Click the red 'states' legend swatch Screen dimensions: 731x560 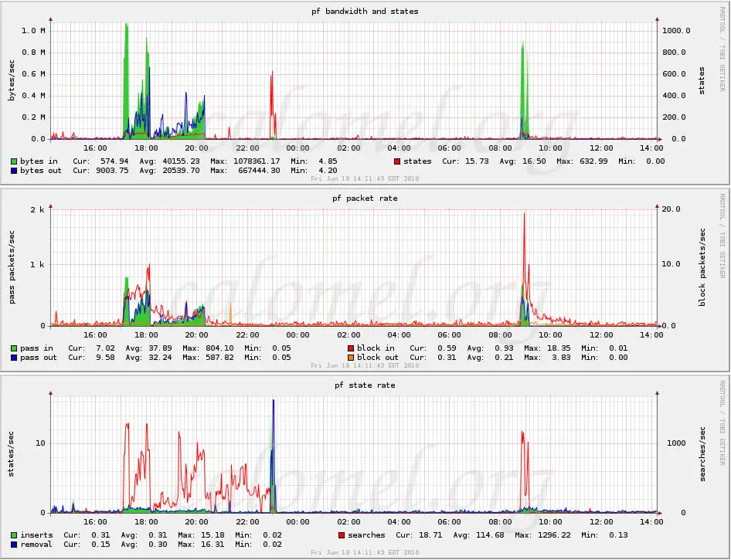397,161
